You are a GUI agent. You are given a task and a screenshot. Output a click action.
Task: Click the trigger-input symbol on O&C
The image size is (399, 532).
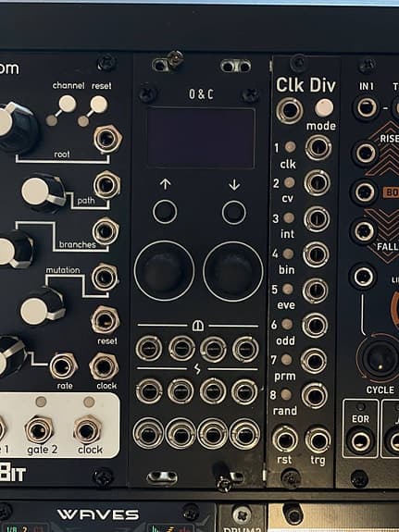pos(198,326)
